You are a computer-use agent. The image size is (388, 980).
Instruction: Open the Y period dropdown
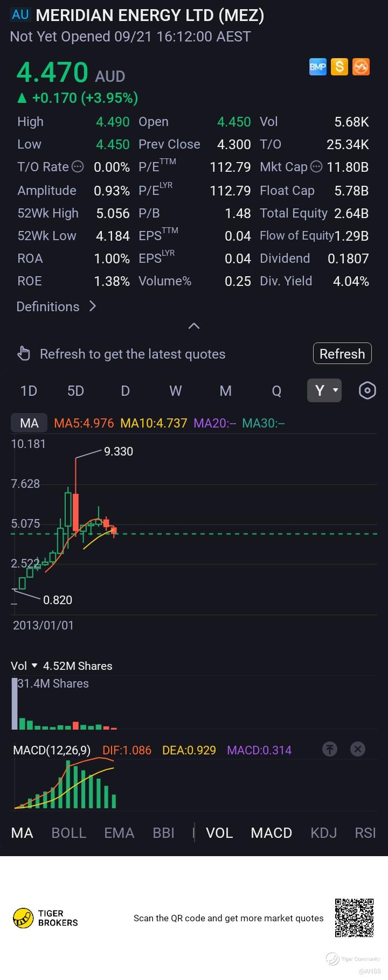[x=324, y=390]
